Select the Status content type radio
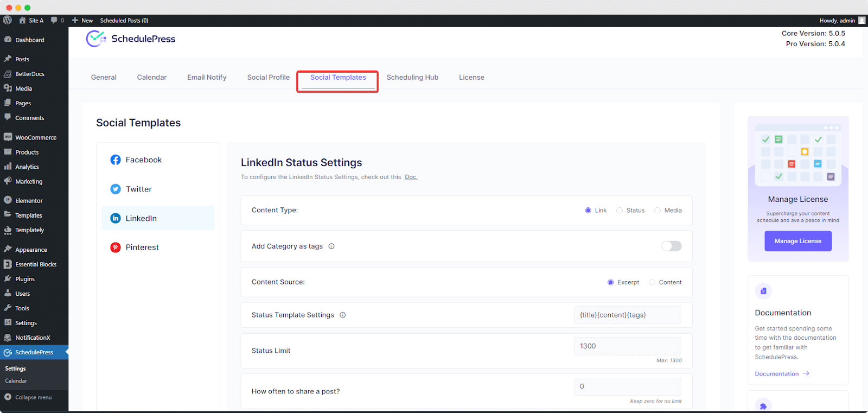868x413 pixels. (620, 211)
